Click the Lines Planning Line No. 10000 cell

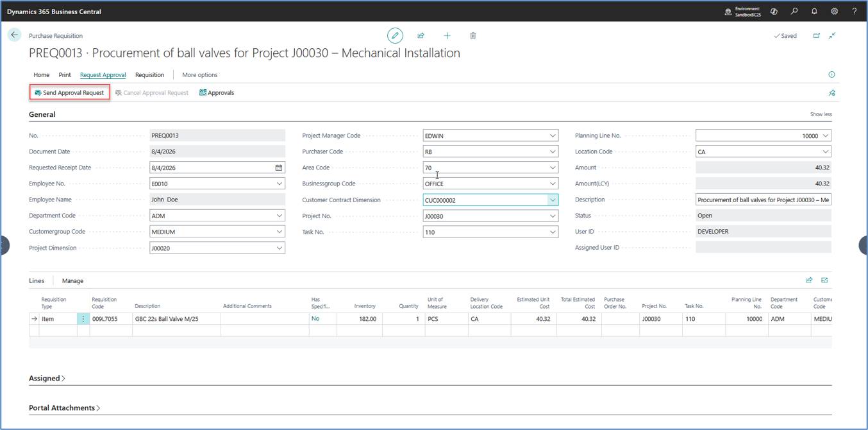[747, 319]
